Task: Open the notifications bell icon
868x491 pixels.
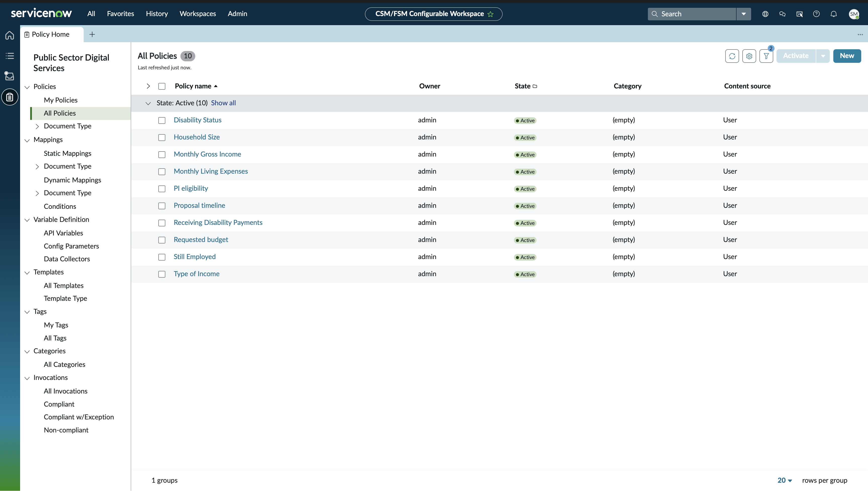Action: (834, 14)
